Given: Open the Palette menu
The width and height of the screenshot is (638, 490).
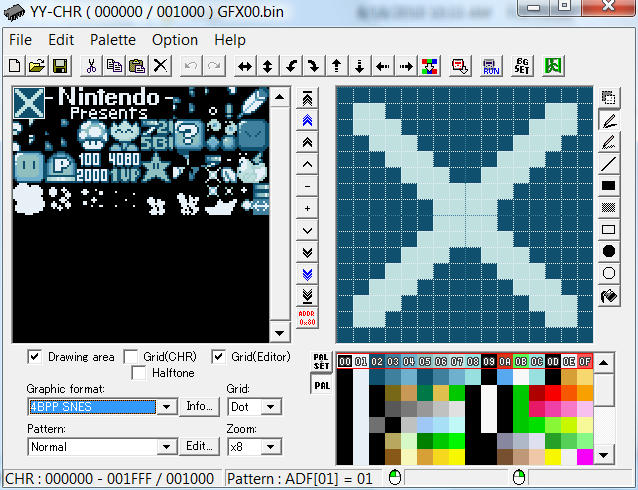Looking at the screenshot, I should [x=113, y=40].
